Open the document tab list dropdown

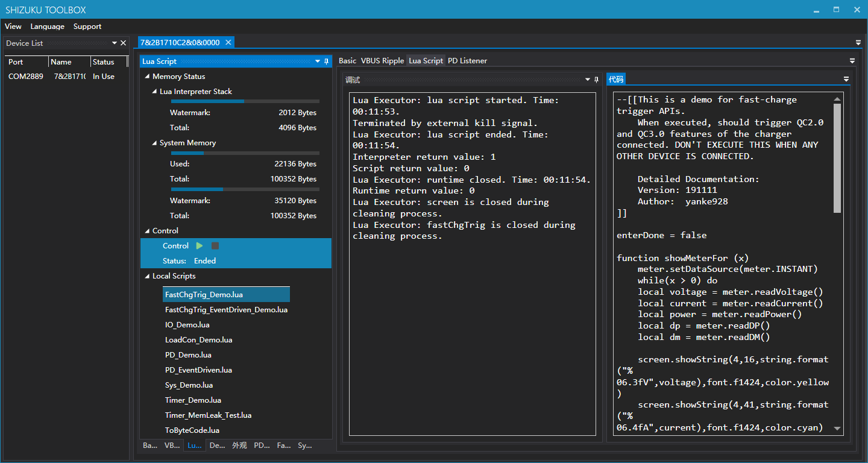pos(858,43)
